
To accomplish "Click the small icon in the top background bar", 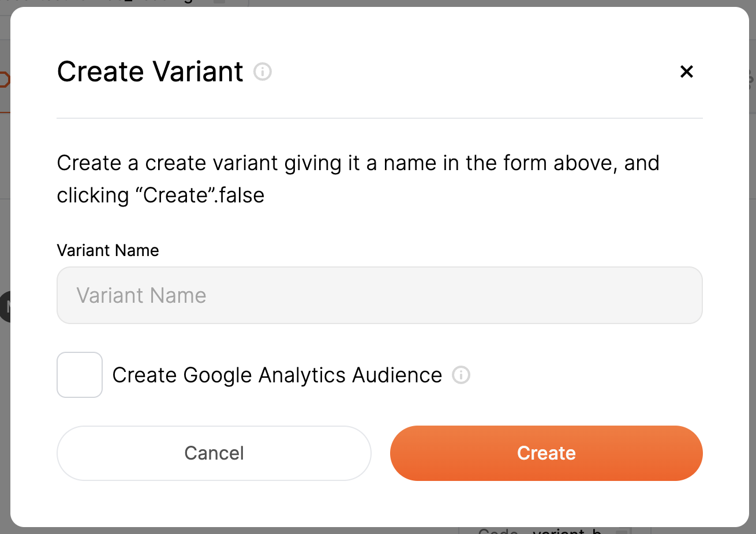I will [x=219, y=2].
